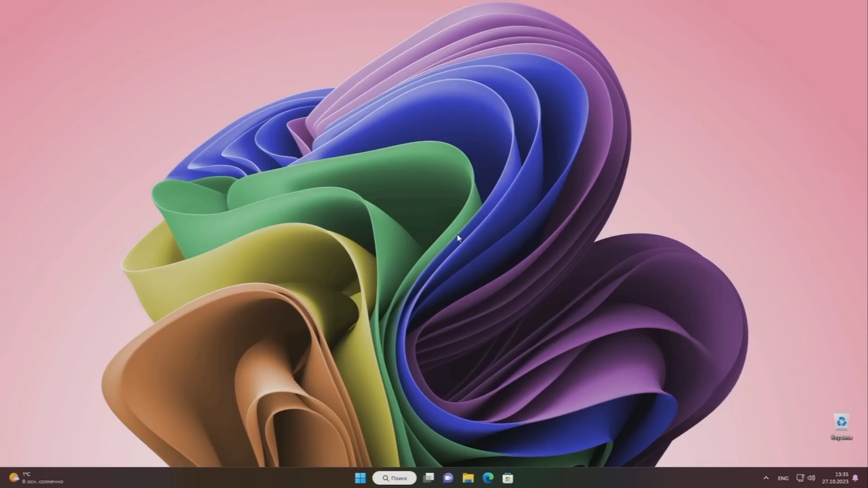Open the volume speaker tray icon
The width and height of the screenshot is (868, 488).
[811, 478]
